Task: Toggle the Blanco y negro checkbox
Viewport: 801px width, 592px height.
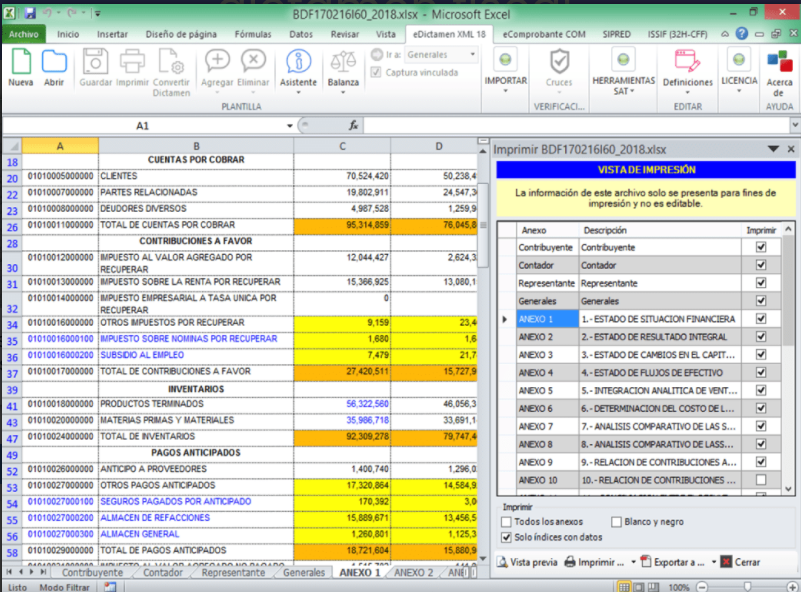Action: 616,522
